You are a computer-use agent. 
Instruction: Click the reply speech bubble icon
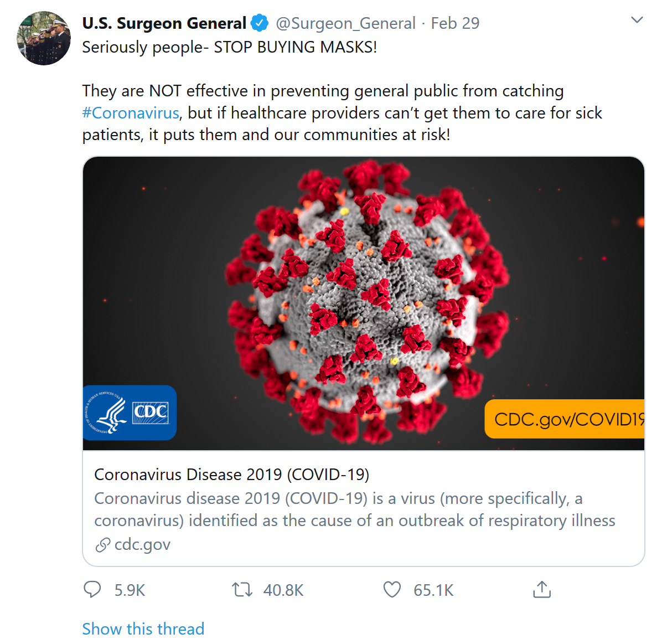click(92, 590)
